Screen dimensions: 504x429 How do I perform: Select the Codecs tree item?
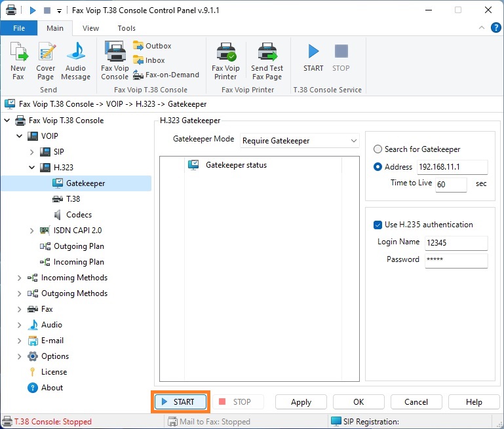(79, 215)
